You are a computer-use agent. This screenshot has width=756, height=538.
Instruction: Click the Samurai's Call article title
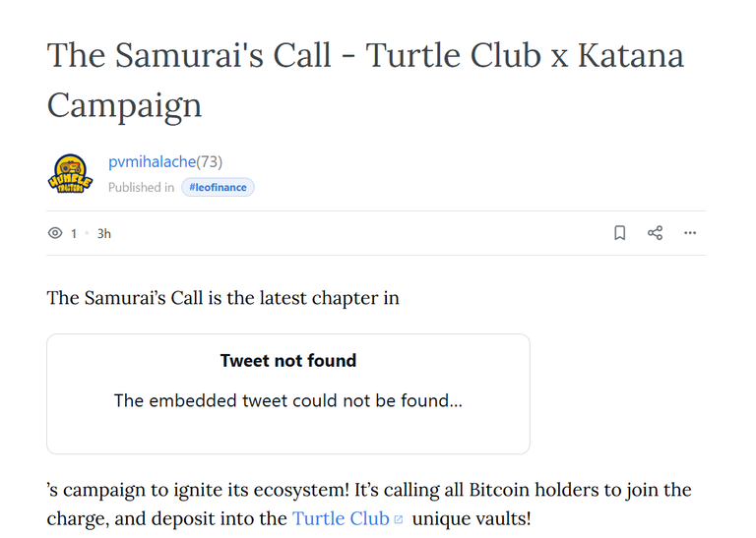pyautogui.click(x=365, y=80)
